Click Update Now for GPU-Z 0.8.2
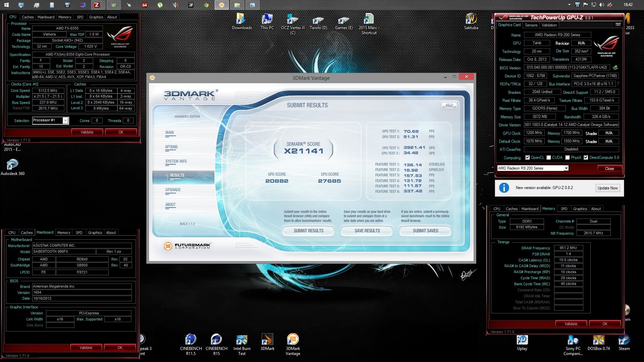 (607, 188)
